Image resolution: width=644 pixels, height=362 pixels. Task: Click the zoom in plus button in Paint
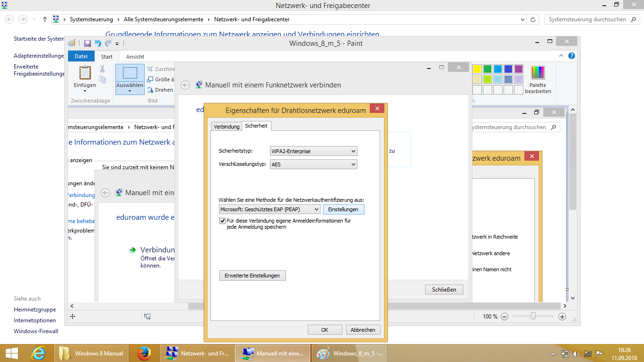pos(562,317)
